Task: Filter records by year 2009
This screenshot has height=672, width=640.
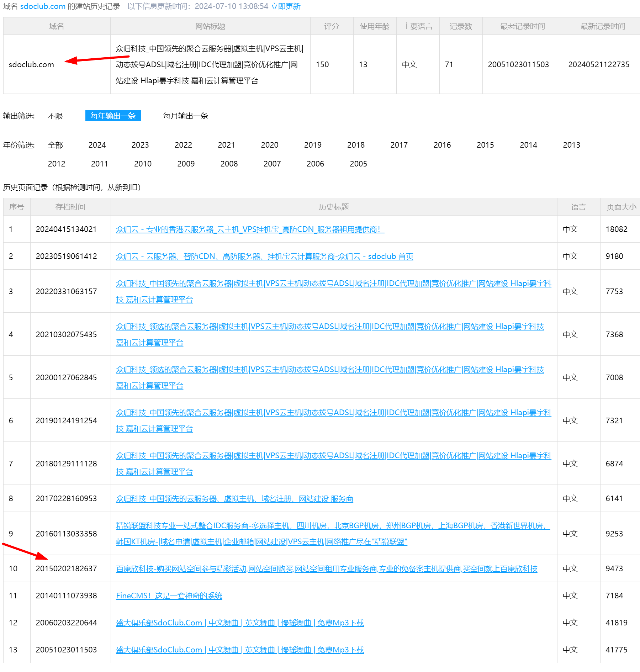Action: pos(186,164)
